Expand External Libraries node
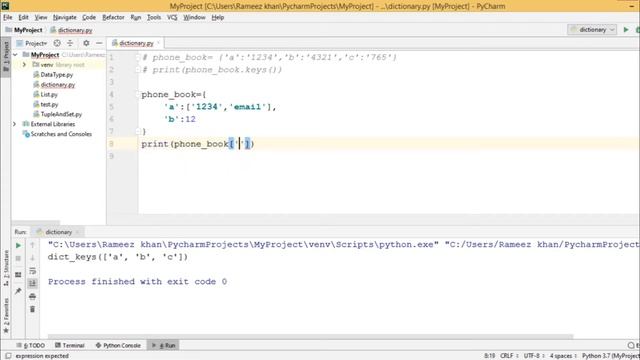 pyautogui.click(x=15, y=124)
